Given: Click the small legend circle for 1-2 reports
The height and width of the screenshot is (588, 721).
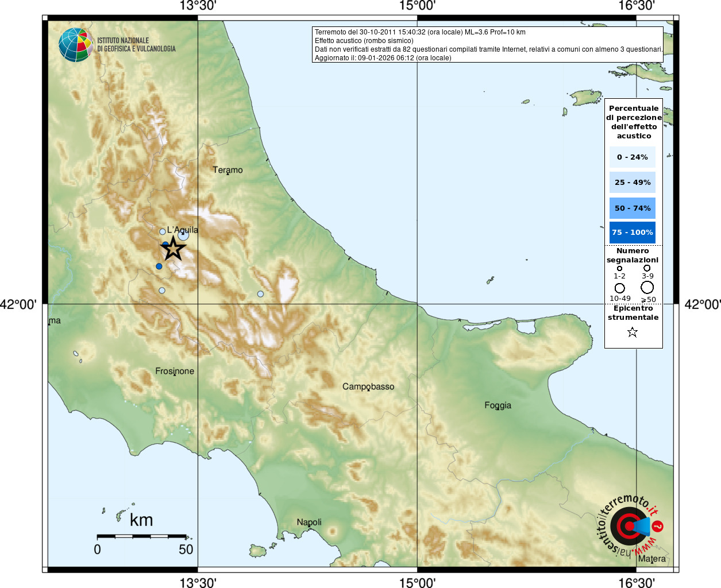Looking at the screenshot, I should [x=619, y=268].
